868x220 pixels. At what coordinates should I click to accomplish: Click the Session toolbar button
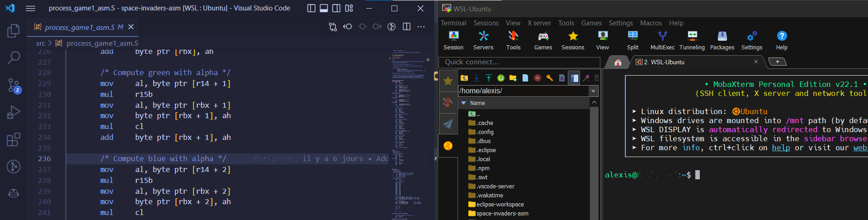(x=453, y=40)
